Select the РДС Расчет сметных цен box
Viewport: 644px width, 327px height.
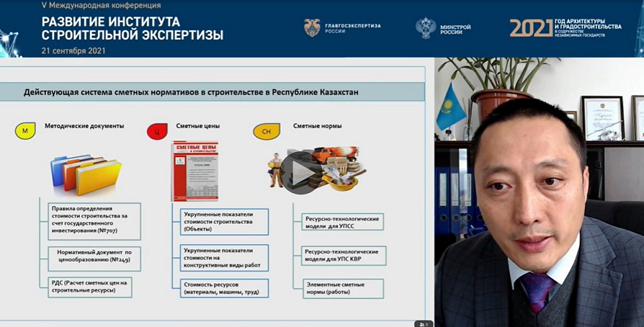[90, 287]
